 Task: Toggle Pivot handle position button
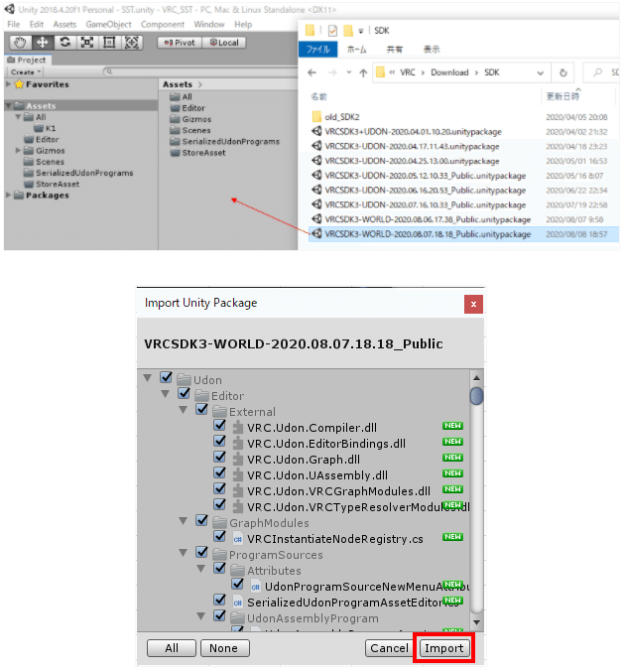(x=180, y=43)
